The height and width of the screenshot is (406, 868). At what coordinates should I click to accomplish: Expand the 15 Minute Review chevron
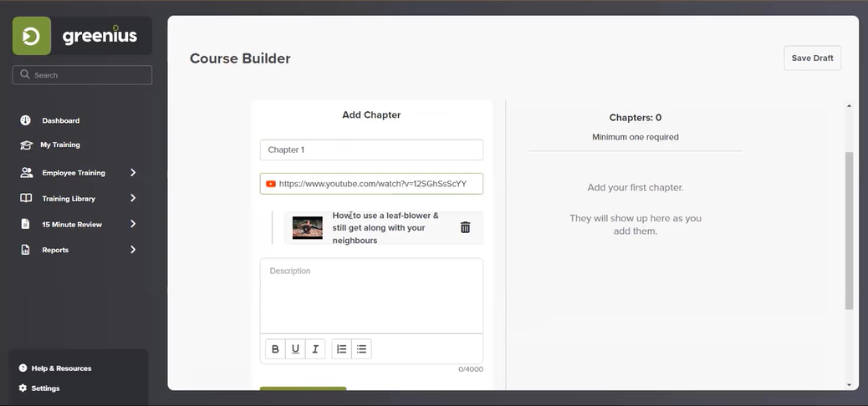pyautogui.click(x=133, y=224)
